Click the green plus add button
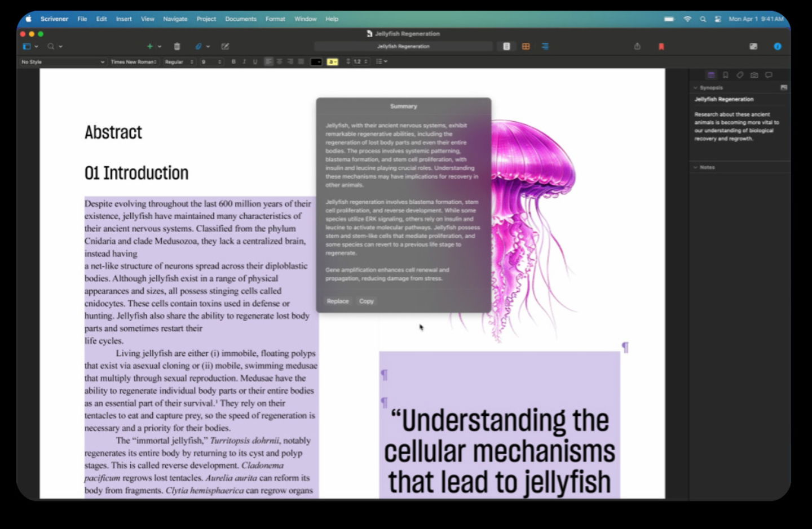 click(149, 46)
